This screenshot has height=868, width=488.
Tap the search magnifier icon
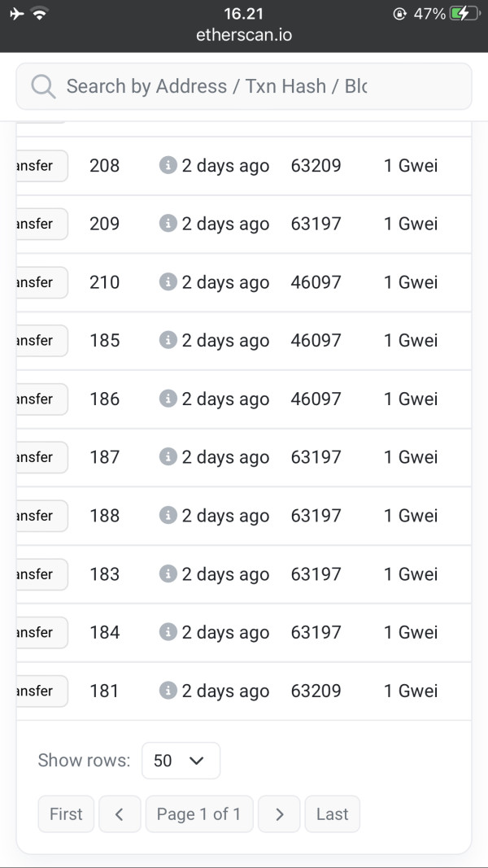(43, 86)
